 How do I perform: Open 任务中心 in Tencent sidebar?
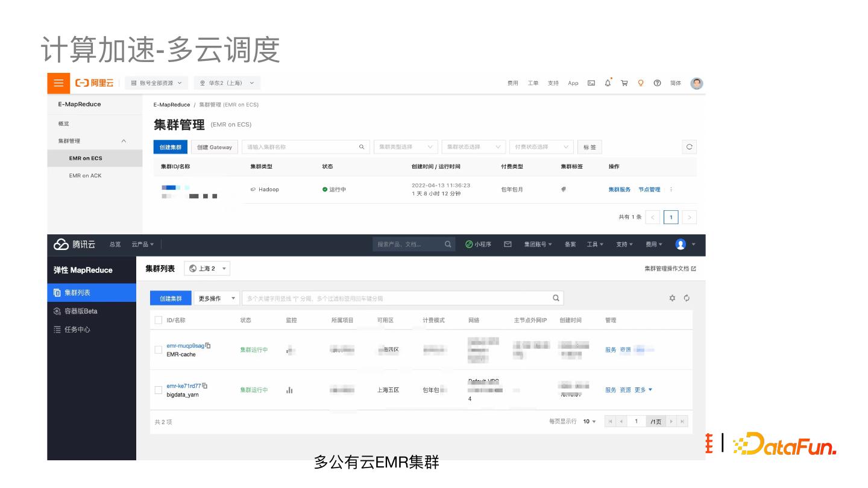click(77, 330)
